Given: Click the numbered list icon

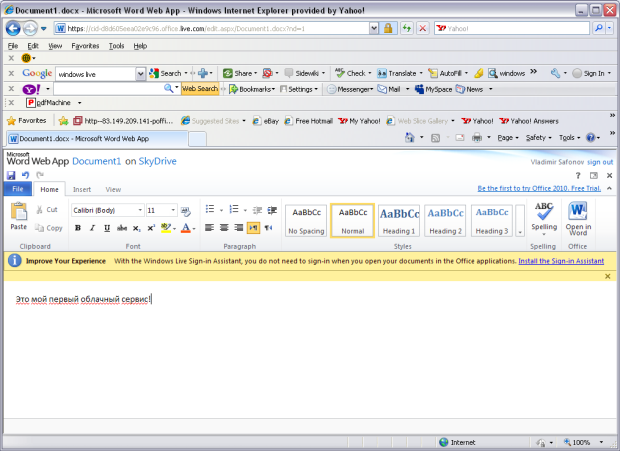Looking at the screenshot, I should [x=234, y=209].
